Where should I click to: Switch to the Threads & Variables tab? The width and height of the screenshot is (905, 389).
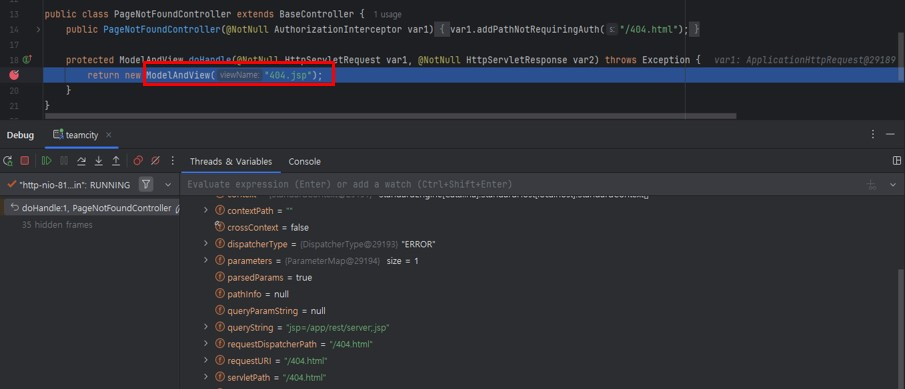pyautogui.click(x=231, y=162)
